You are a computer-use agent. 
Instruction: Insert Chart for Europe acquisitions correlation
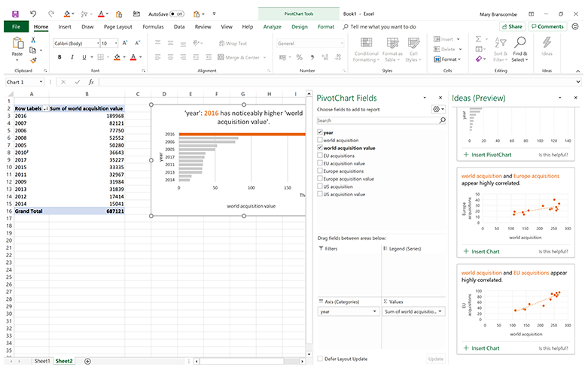click(482, 251)
